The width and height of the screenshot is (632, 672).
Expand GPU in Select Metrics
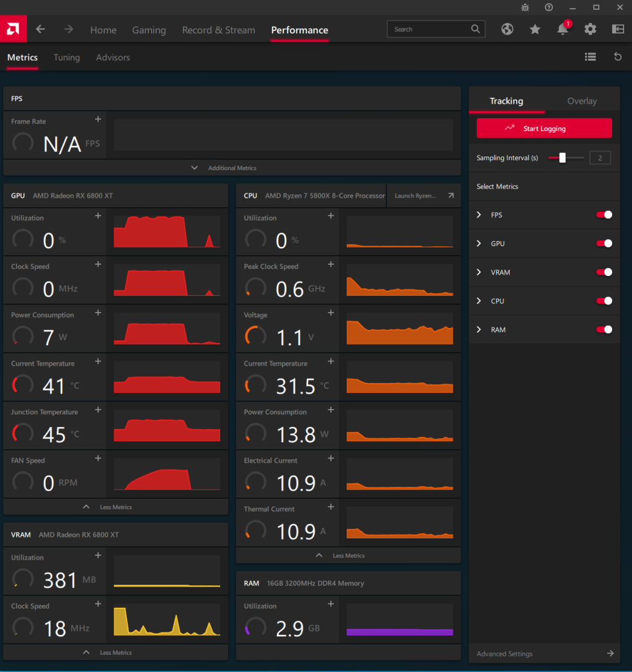point(479,243)
